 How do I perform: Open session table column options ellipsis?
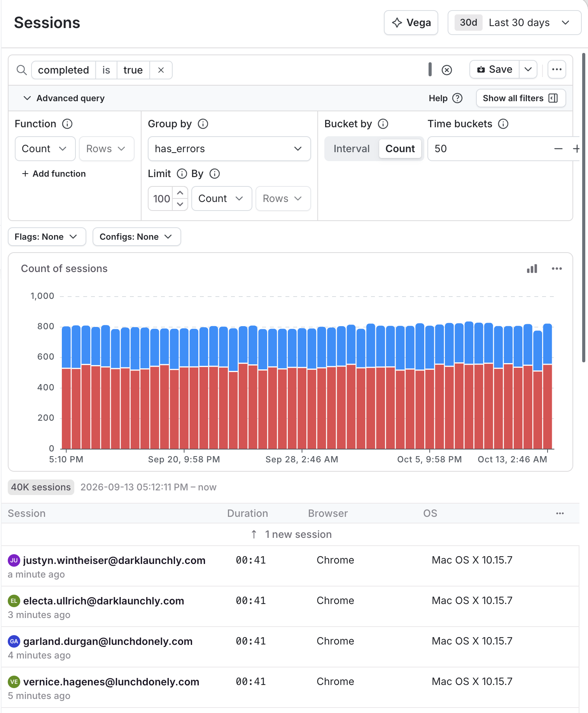[x=560, y=513]
